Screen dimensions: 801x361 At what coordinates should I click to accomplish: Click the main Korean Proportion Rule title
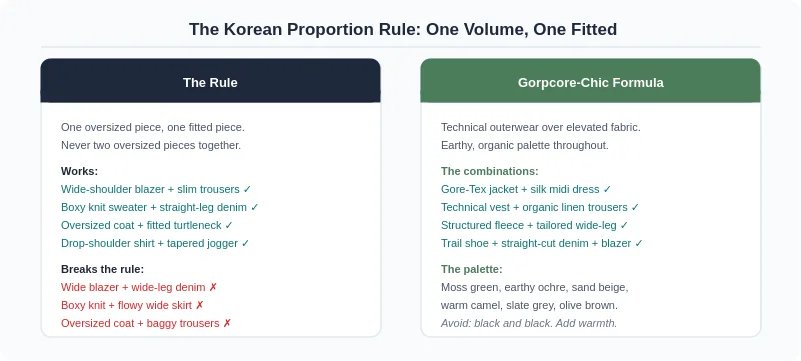coord(403,29)
